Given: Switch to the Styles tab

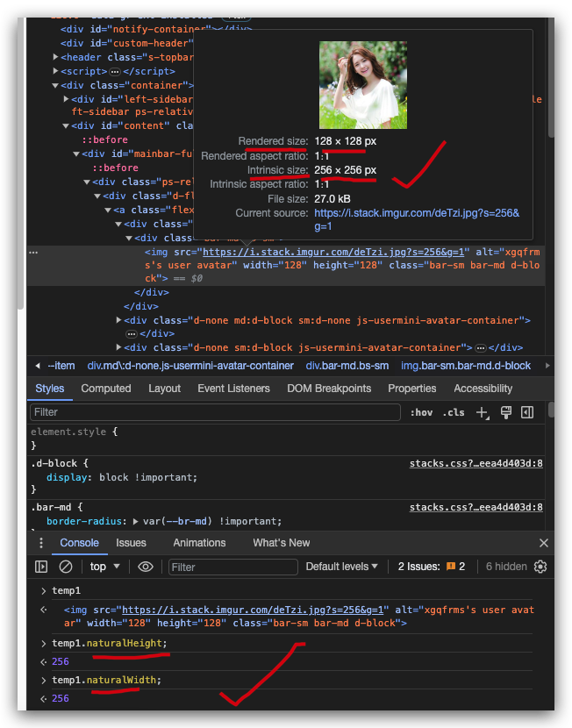Looking at the screenshot, I should 50,389.
